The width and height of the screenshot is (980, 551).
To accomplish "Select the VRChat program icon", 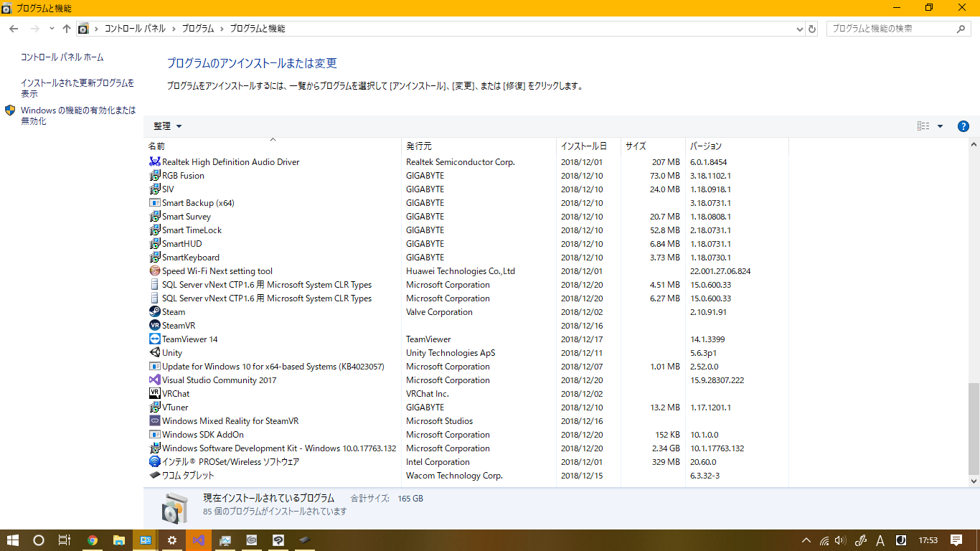I will 154,394.
